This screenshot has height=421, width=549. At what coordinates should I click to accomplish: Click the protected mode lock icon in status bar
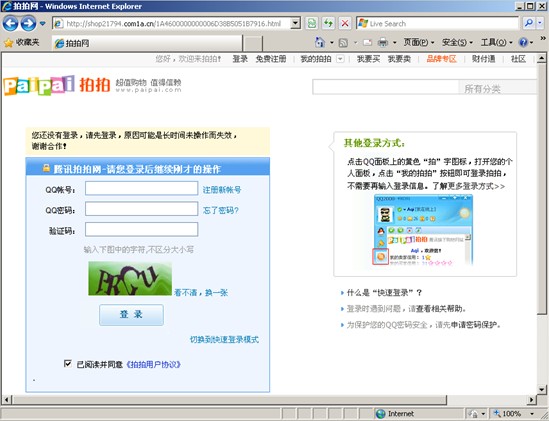coord(473,414)
